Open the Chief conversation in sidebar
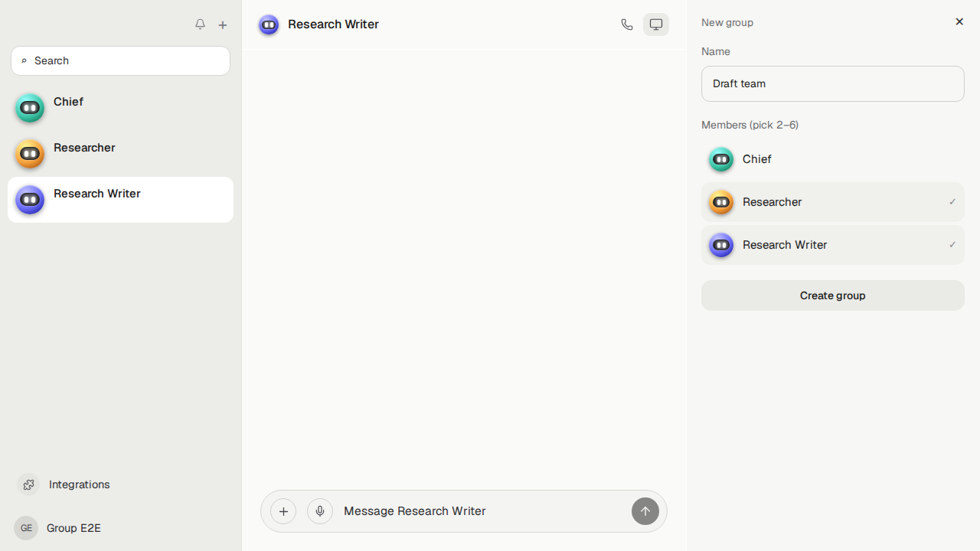Image resolution: width=980 pixels, height=551 pixels. tap(120, 108)
